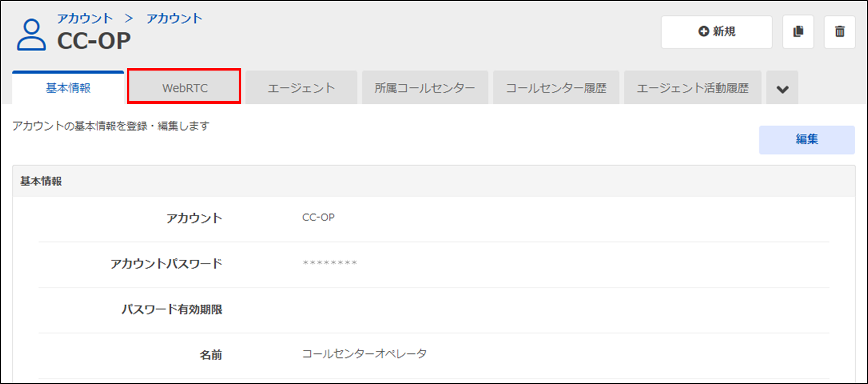The image size is (868, 384).
Task: Click the trash delete icon
Action: coord(839,32)
